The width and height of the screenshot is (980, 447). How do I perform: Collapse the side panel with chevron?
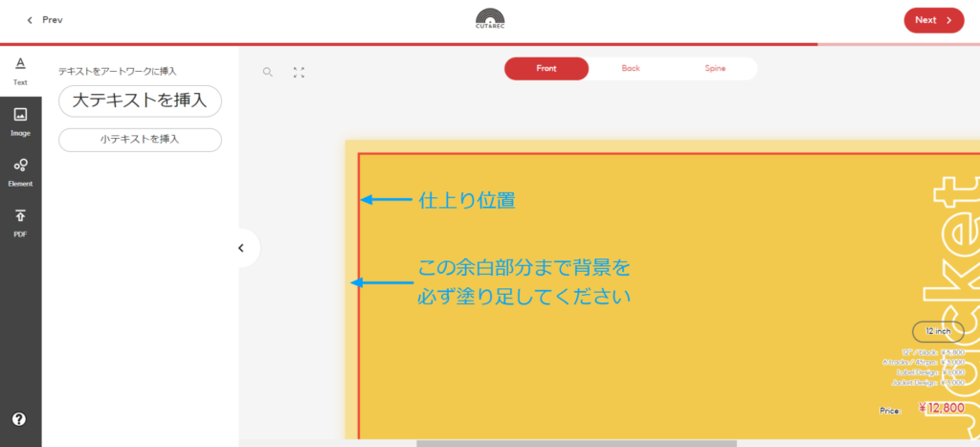[x=241, y=248]
